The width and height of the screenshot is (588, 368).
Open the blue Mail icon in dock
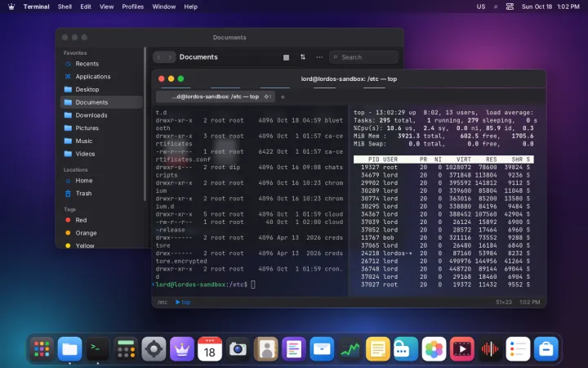(x=322, y=349)
